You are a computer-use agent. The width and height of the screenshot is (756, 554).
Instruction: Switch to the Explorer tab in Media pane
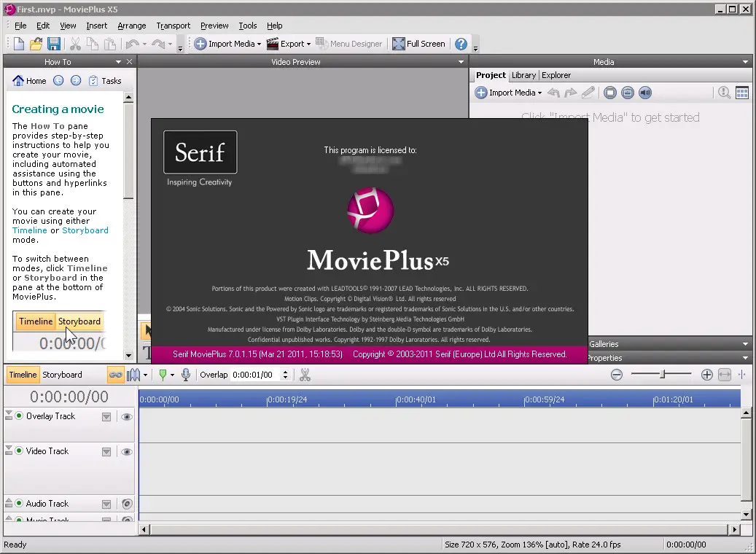click(x=556, y=75)
